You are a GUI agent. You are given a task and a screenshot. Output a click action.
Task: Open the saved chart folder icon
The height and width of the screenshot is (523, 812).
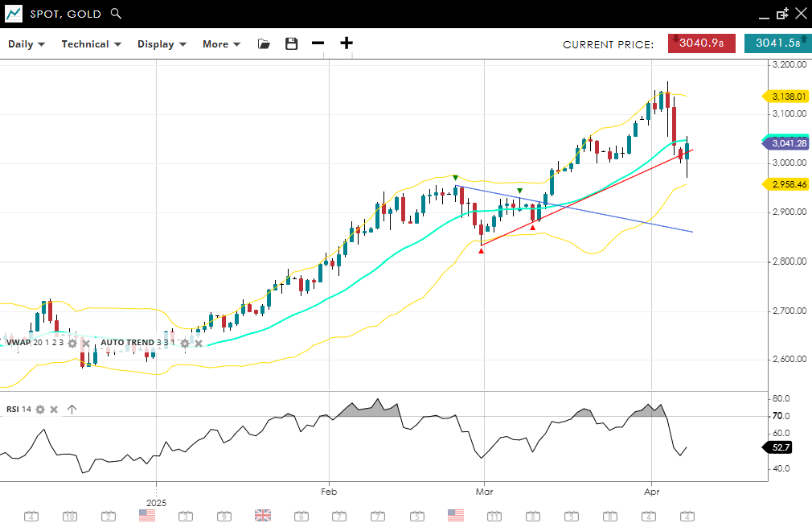pos(264,43)
